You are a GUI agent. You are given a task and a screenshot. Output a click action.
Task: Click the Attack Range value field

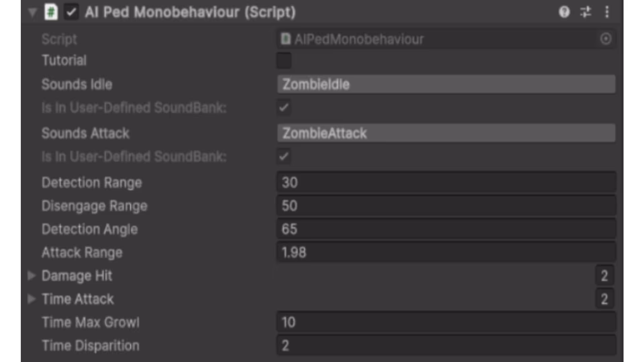[446, 252]
